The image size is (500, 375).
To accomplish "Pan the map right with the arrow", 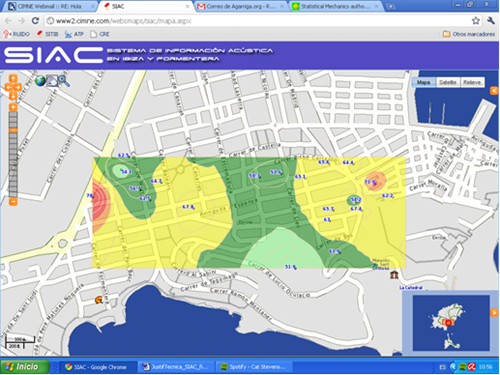I will click(x=17, y=87).
